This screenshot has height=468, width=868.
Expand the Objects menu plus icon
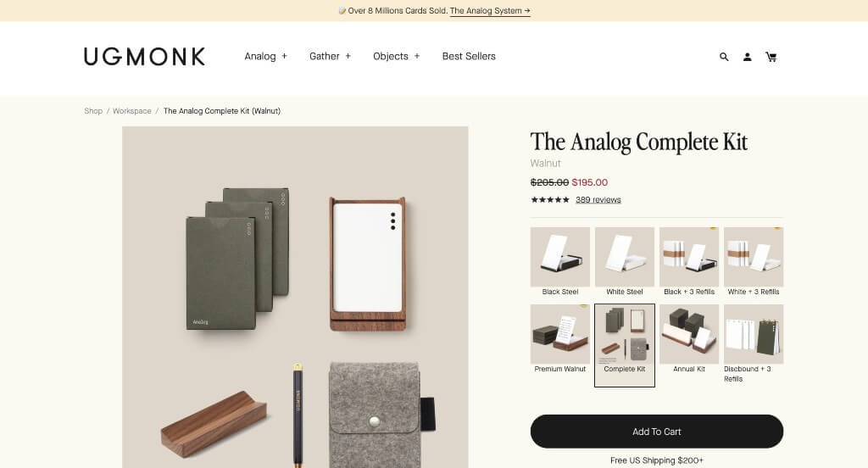417,56
